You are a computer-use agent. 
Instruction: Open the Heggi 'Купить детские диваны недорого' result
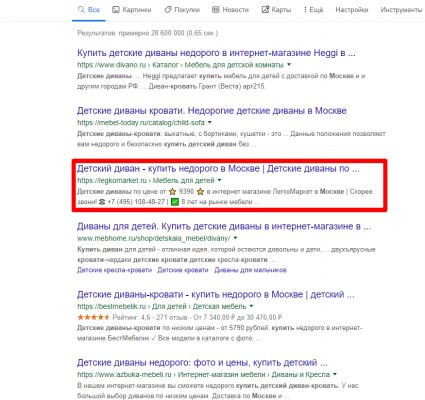[x=216, y=53]
